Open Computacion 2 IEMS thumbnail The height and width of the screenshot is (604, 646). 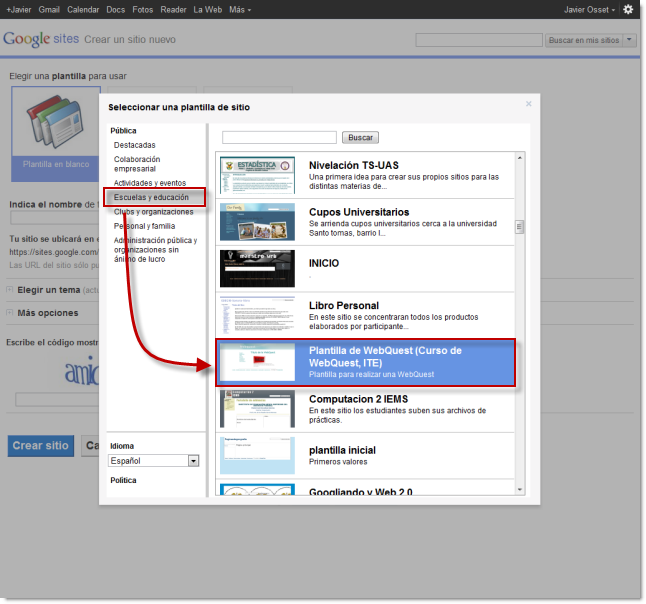coord(257,409)
